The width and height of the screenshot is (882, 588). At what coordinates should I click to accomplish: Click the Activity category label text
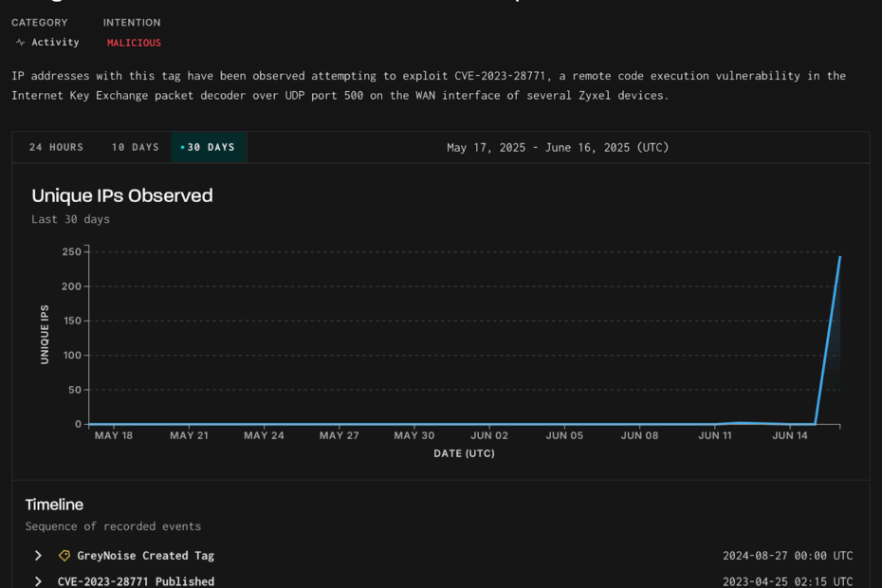[55, 43]
